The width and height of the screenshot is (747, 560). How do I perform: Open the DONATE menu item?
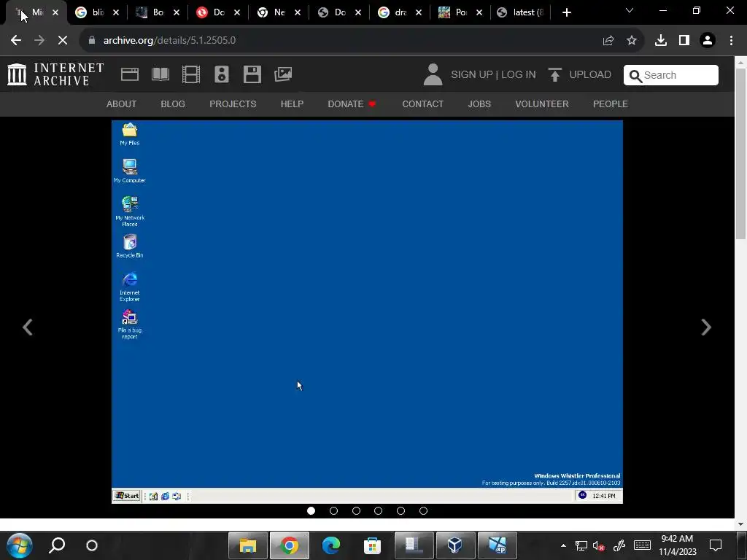[352, 104]
